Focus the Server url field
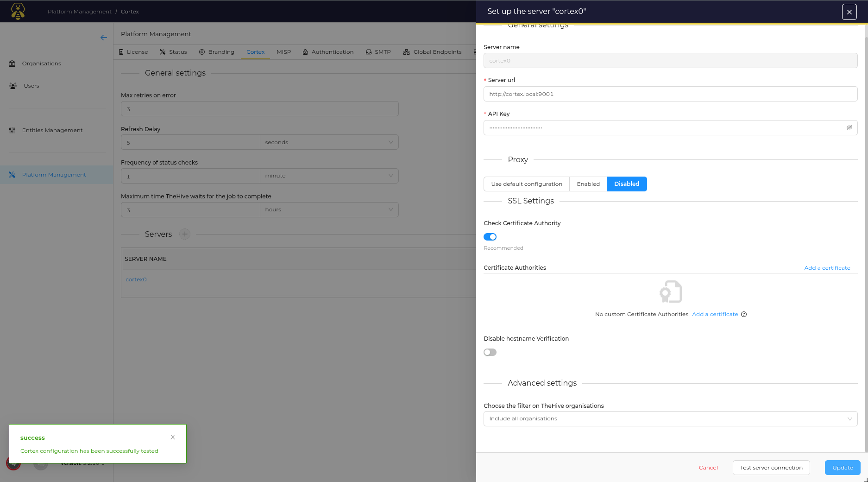This screenshot has width=868, height=482. [671, 94]
